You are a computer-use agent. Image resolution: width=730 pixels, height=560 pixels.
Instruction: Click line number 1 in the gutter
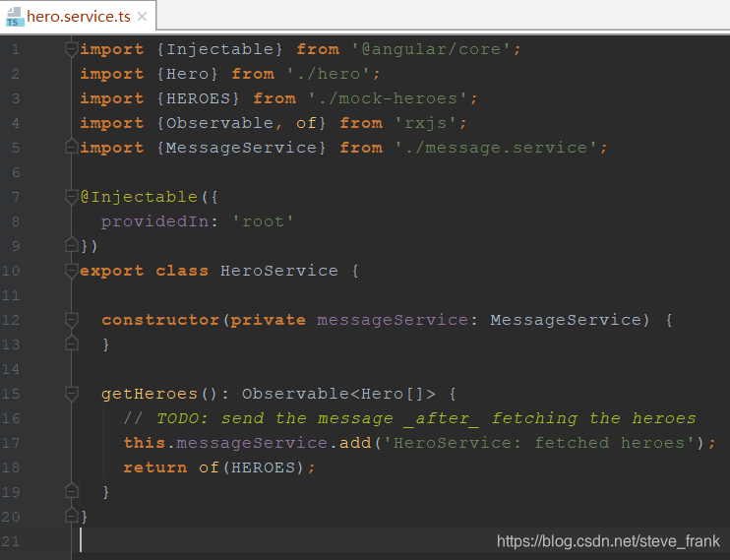coord(16,49)
